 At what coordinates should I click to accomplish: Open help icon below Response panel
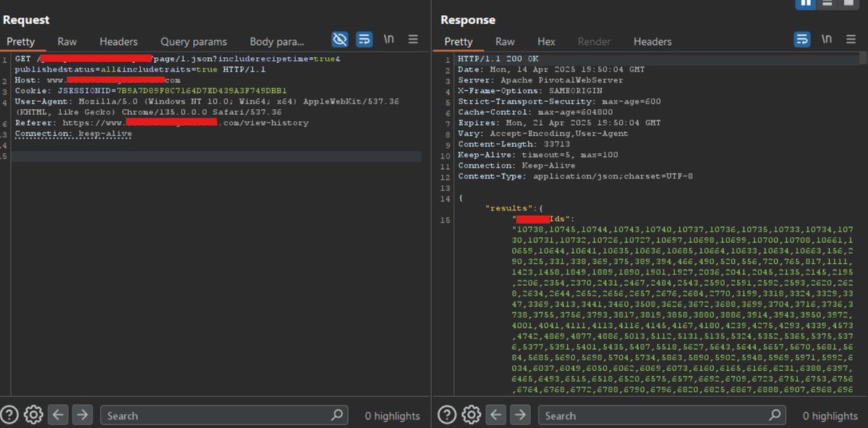pos(447,415)
